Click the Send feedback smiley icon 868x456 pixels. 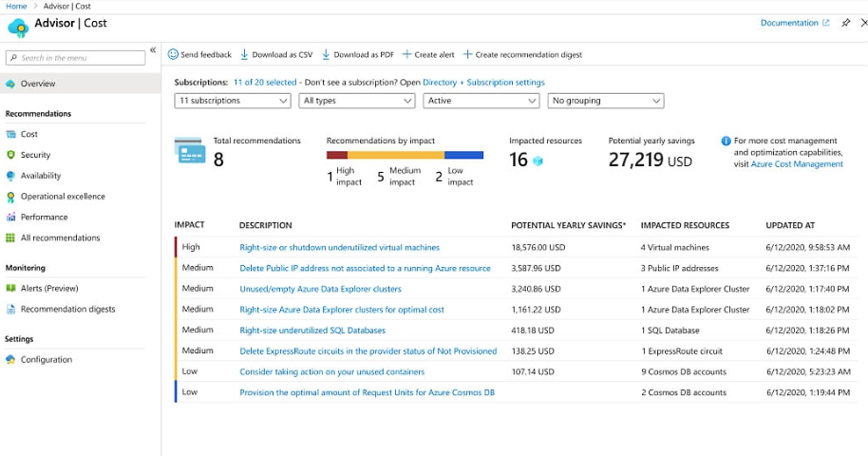click(173, 55)
